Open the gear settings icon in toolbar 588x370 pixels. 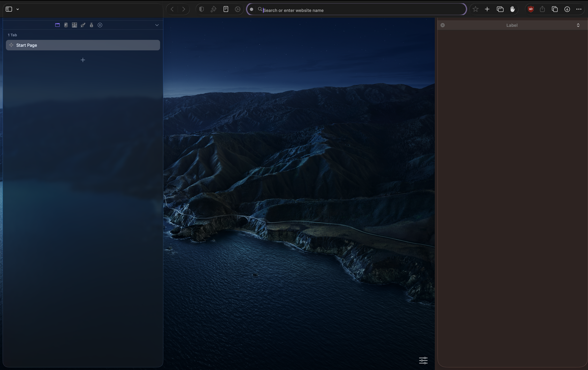pos(238,9)
